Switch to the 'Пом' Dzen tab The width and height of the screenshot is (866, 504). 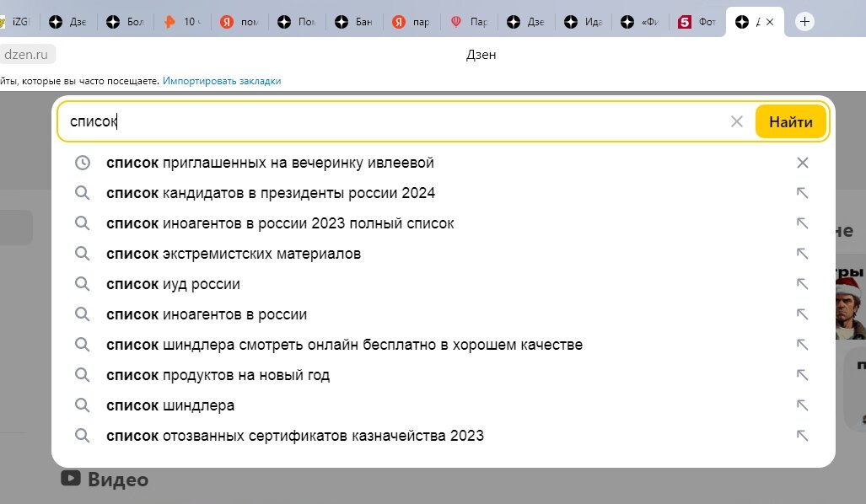[x=298, y=22]
